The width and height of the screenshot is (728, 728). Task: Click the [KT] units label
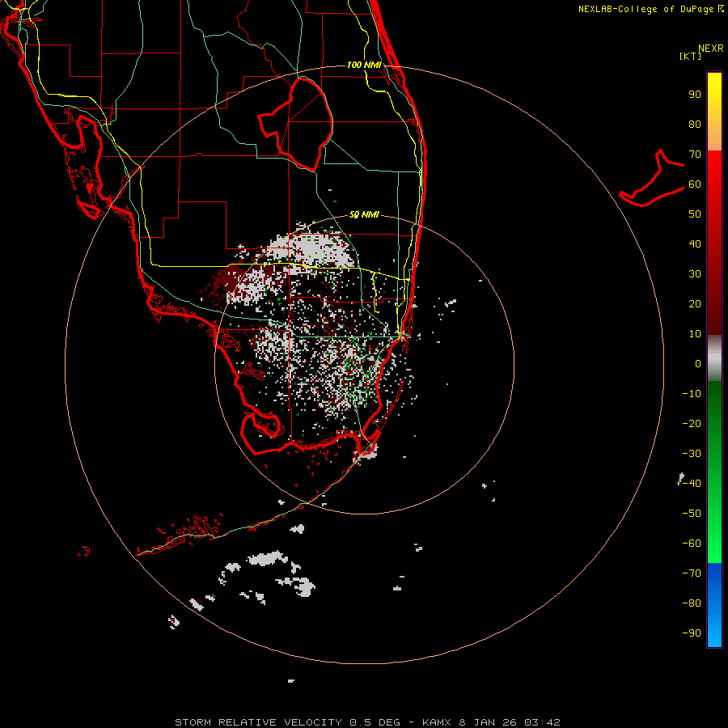(x=690, y=56)
